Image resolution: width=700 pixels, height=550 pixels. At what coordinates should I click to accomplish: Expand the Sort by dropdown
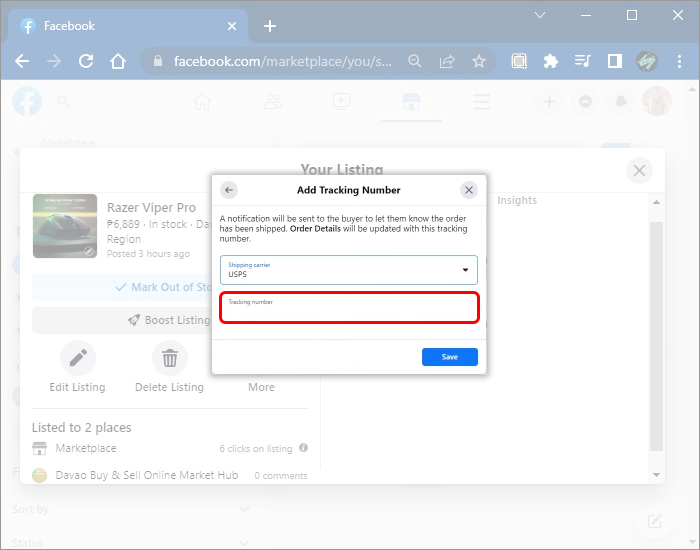[131, 509]
